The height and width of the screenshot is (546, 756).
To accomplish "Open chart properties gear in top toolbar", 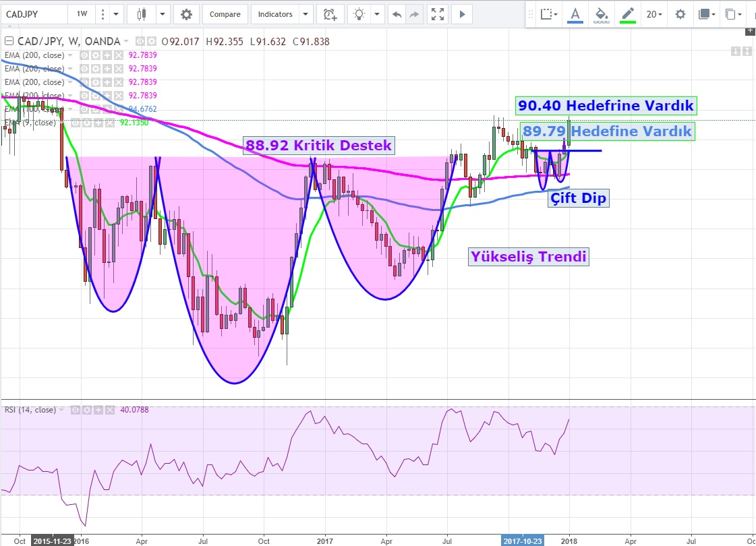I will coord(186,14).
